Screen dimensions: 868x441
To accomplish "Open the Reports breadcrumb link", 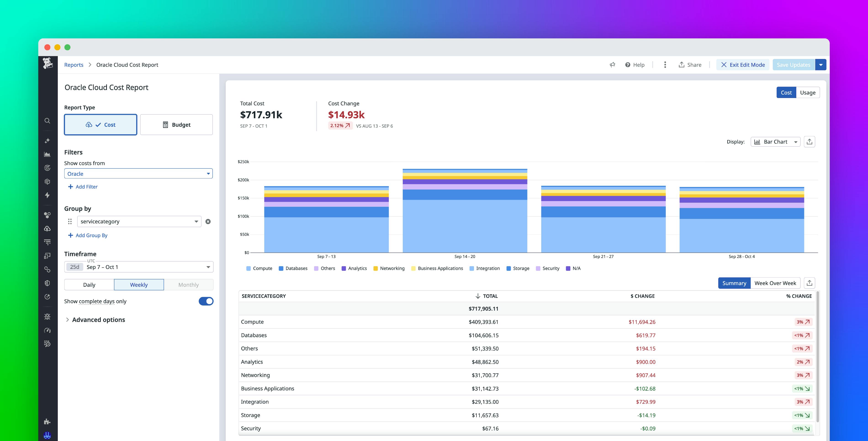I will [x=74, y=64].
